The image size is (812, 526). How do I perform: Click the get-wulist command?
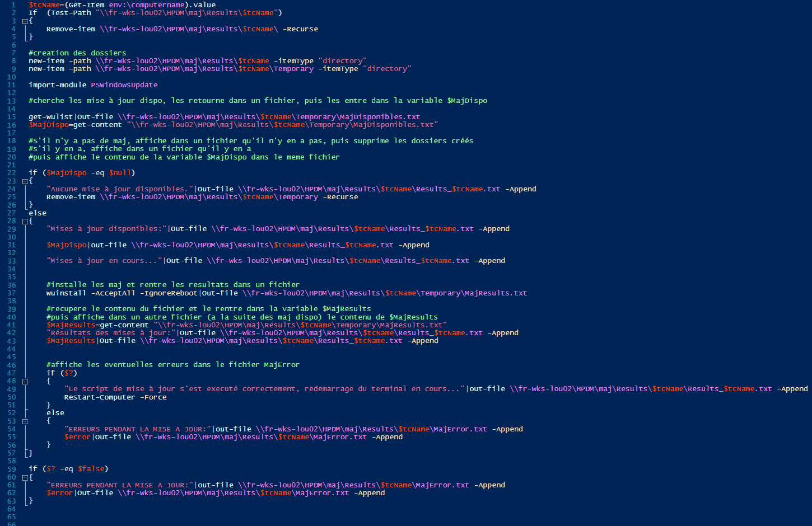tap(51, 117)
